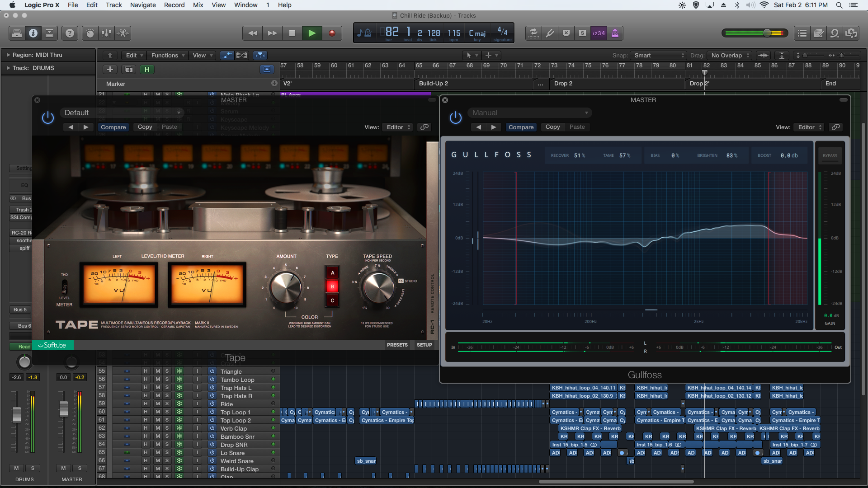Image resolution: width=868 pixels, height=488 pixels.
Task: Open the Loop Browser icon
Action: click(x=835, y=33)
